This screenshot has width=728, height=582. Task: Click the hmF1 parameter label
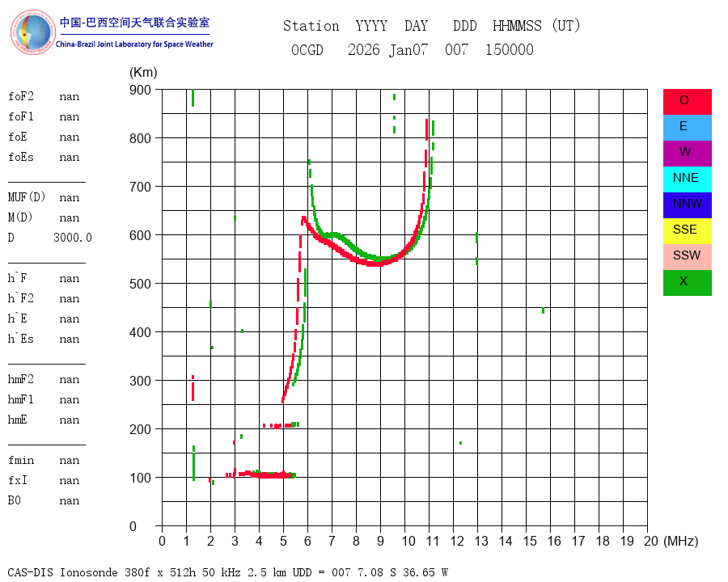tap(21, 399)
